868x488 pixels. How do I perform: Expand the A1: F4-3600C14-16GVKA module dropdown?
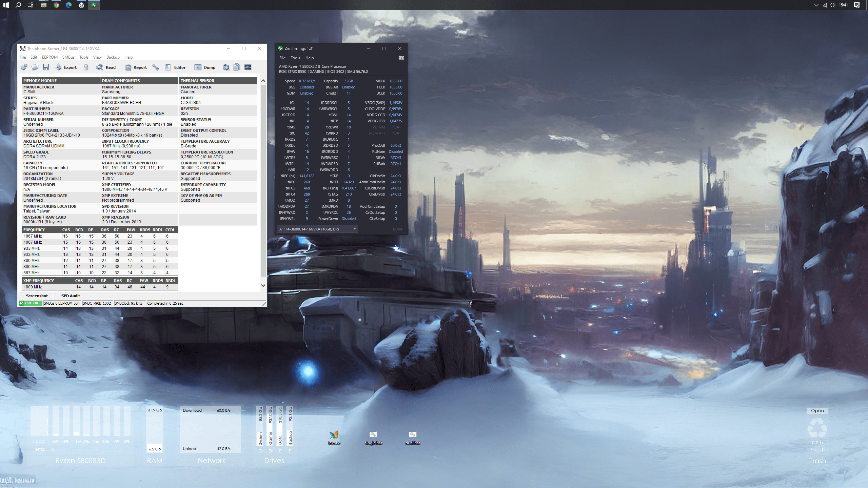click(x=317, y=229)
